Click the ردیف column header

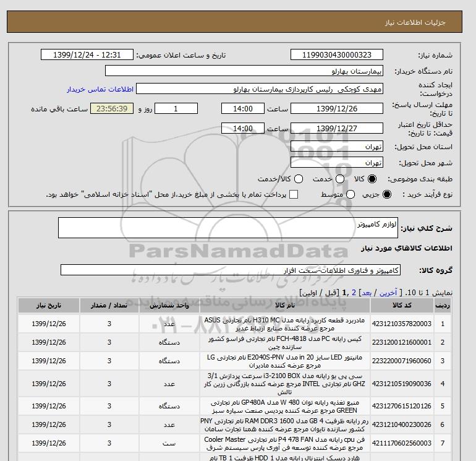pyautogui.click(x=442, y=306)
